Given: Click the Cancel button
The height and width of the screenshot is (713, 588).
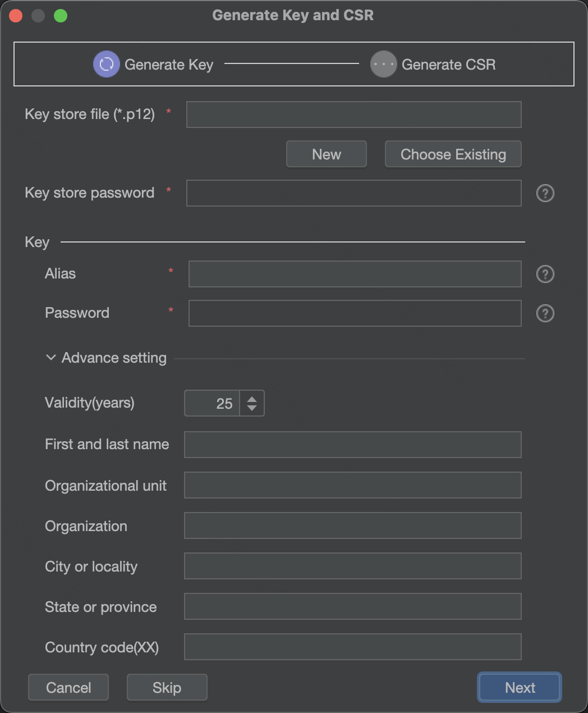Looking at the screenshot, I should (68, 688).
